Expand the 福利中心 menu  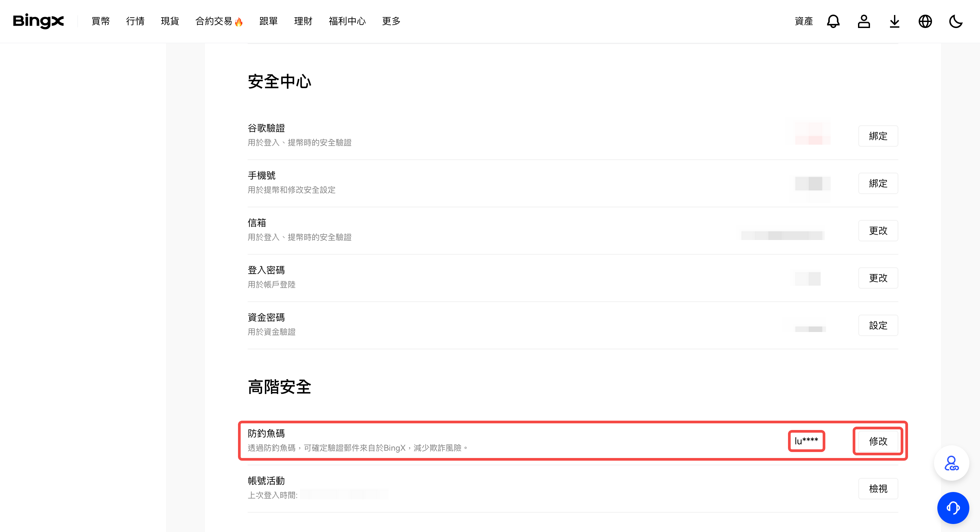point(347,21)
